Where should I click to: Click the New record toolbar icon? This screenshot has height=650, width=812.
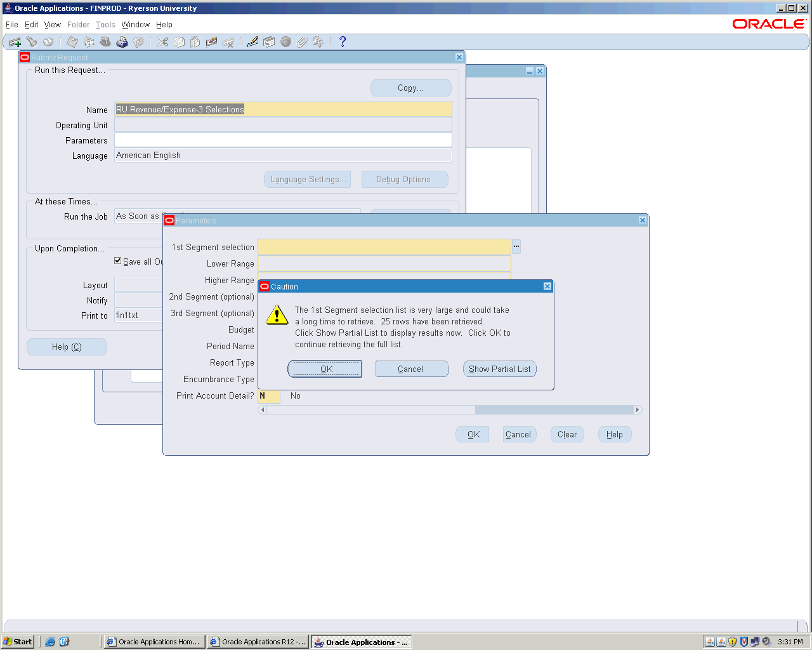pyautogui.click(x=15, y=42)
